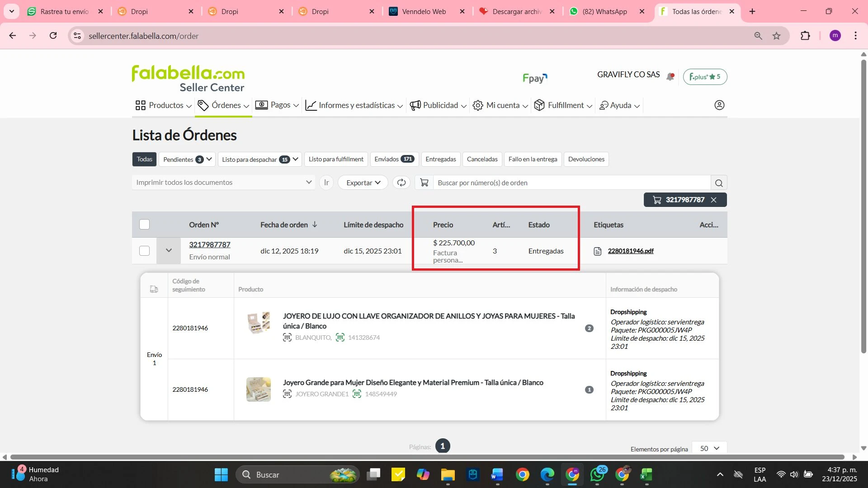Open order number 3217987787 link
This screenshot has width=868, height=488.
(x=210, y=244)
